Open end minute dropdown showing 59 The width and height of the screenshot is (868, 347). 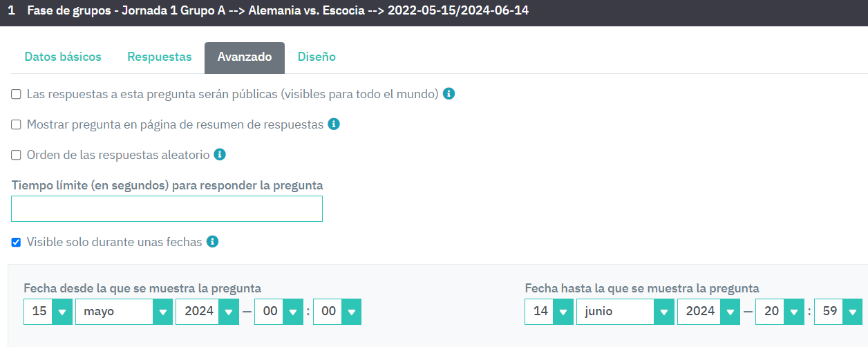[838, 312]
